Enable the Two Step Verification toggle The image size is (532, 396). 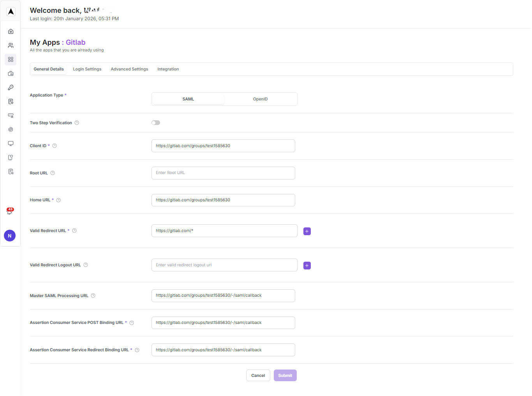click(156, 123)
